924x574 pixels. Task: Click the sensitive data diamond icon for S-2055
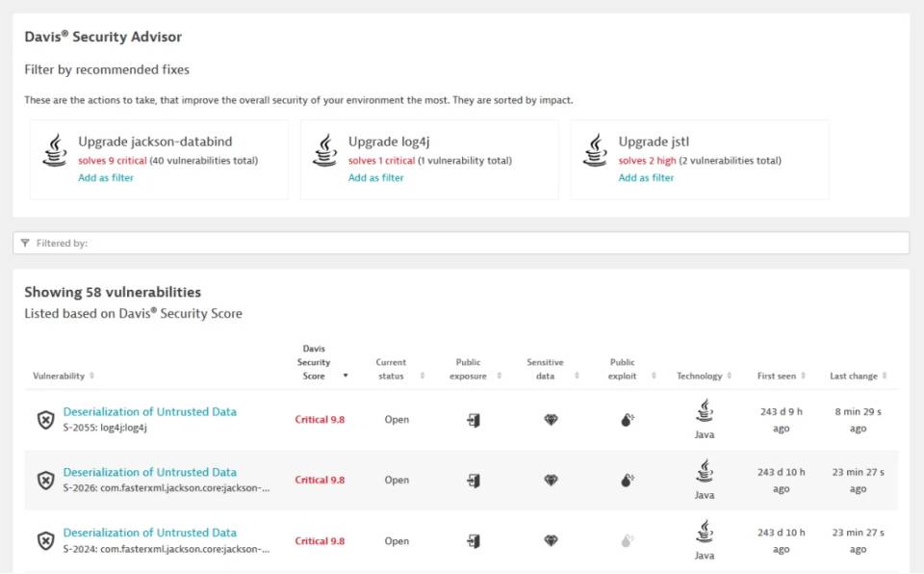point(551,420)
